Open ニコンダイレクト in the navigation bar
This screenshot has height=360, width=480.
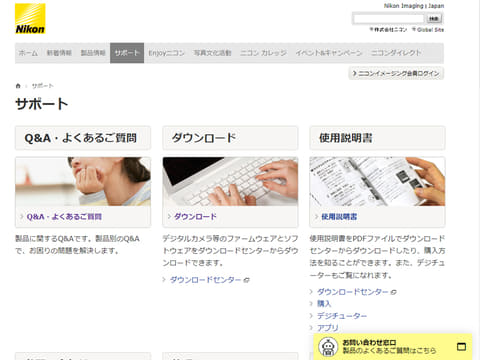(396, 53)
